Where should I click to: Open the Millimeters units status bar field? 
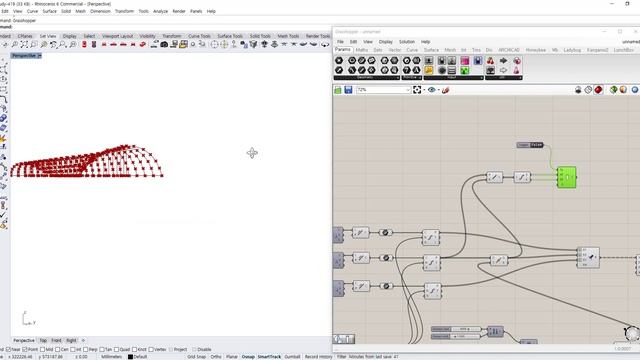[111, 357]
